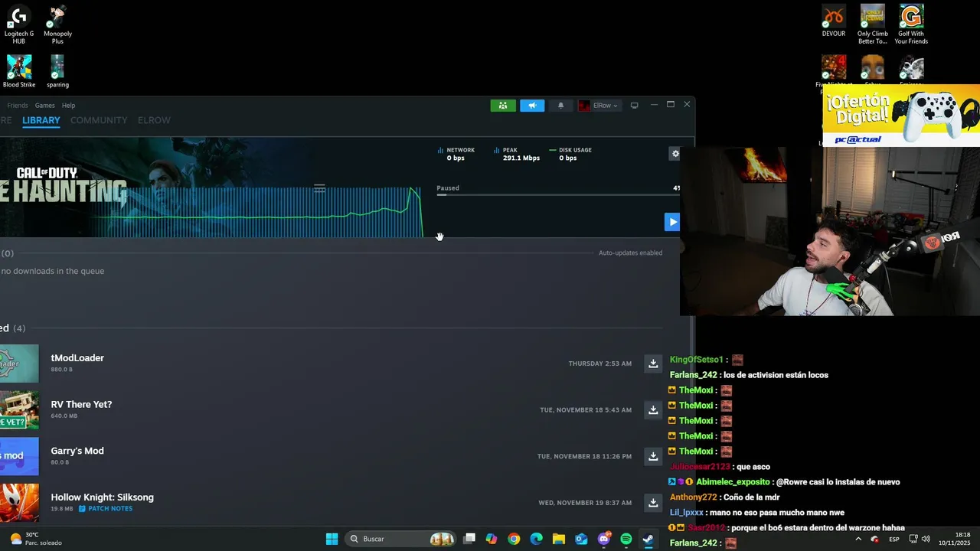Click the RV There Yet? game title
The width and height of the screenshot is (980, 551).
pos(81,404)
